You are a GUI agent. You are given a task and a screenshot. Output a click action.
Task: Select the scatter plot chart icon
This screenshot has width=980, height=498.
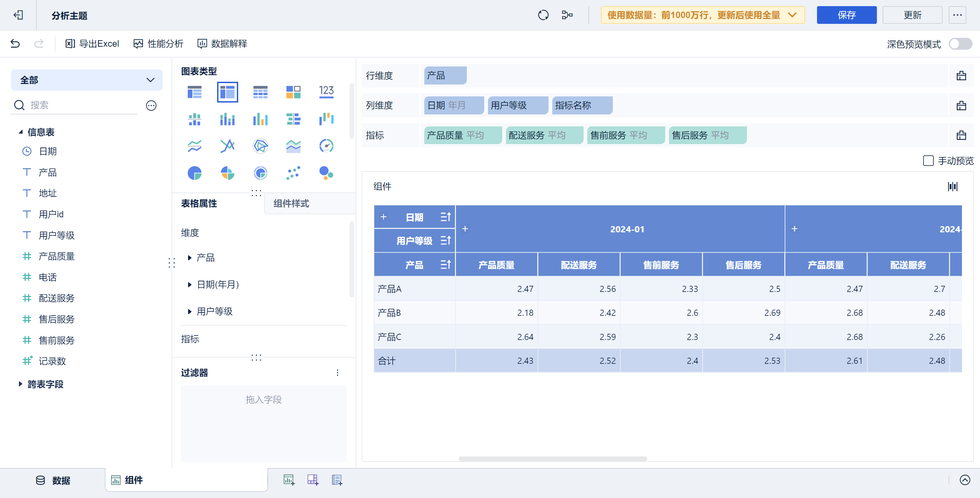[293, 173]
